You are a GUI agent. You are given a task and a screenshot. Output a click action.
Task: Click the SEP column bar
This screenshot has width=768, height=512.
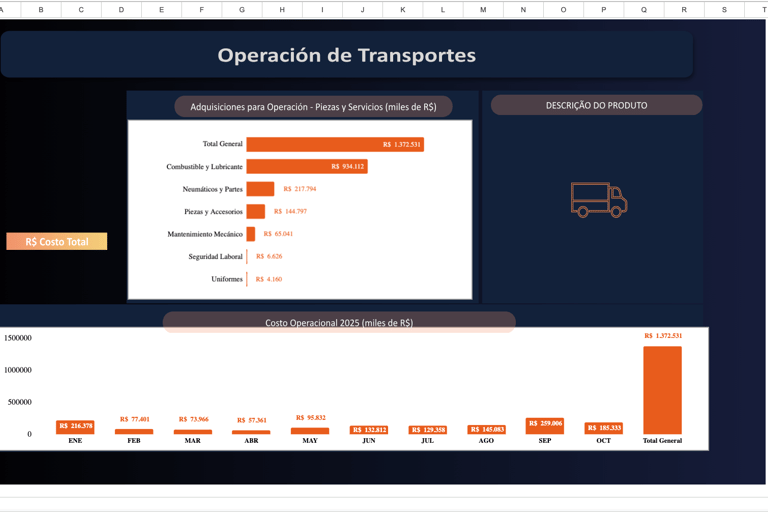[545, 426]
